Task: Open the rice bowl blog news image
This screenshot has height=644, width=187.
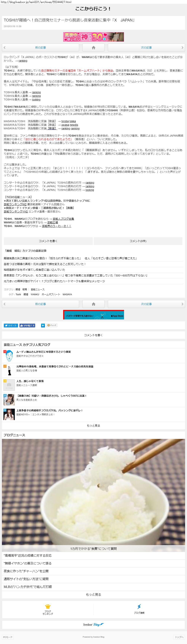Action: pyautogui.click(x=94, y=493)
